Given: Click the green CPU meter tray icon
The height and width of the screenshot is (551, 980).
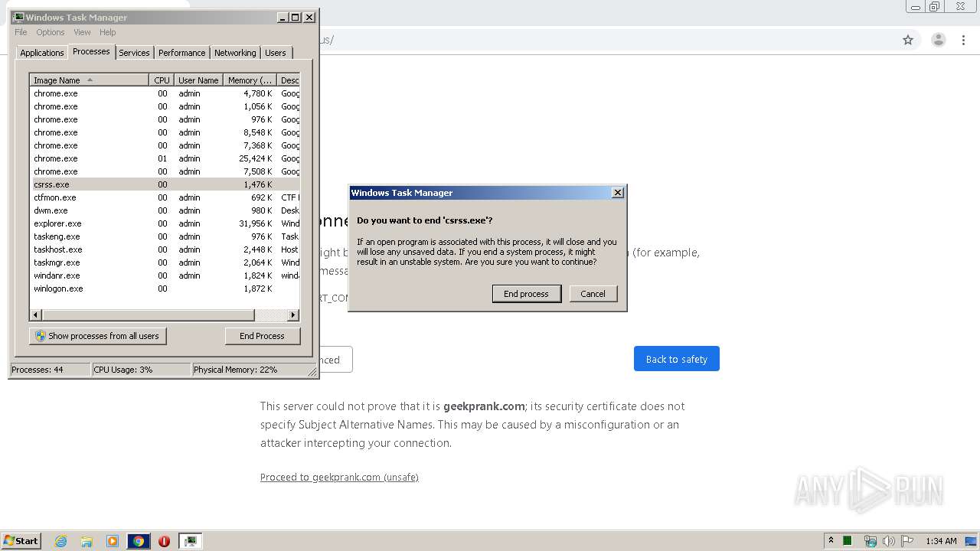Looking at the screenshot, I should point(848,541).
